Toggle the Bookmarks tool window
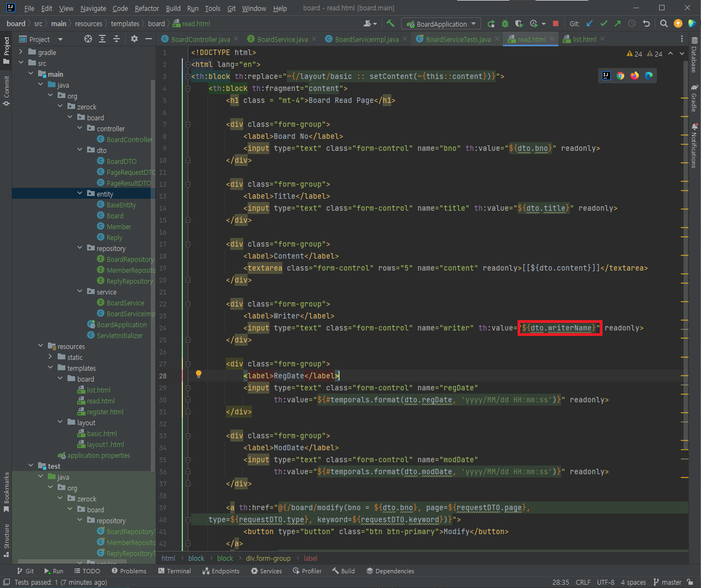This screenshot has width=701, height=588. (6, 492)
